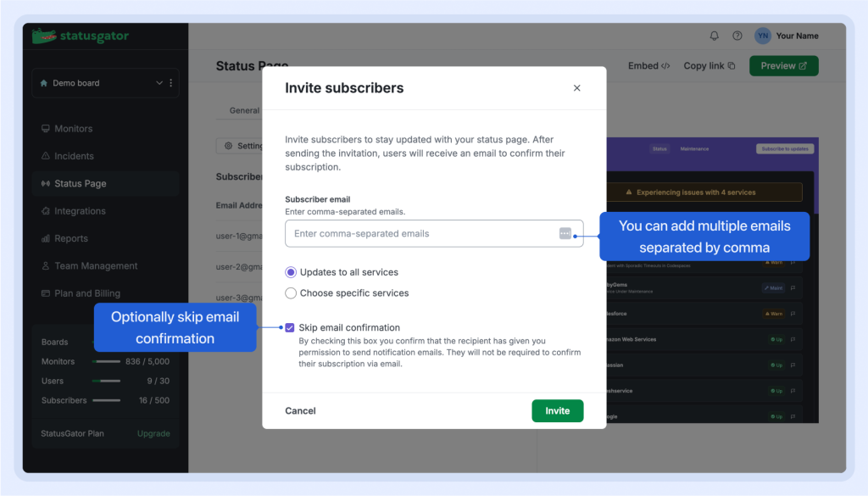Click the Incidents warning icon in sidebar
The width and height of the screenshot is (868, 496).
click(46, 156)
